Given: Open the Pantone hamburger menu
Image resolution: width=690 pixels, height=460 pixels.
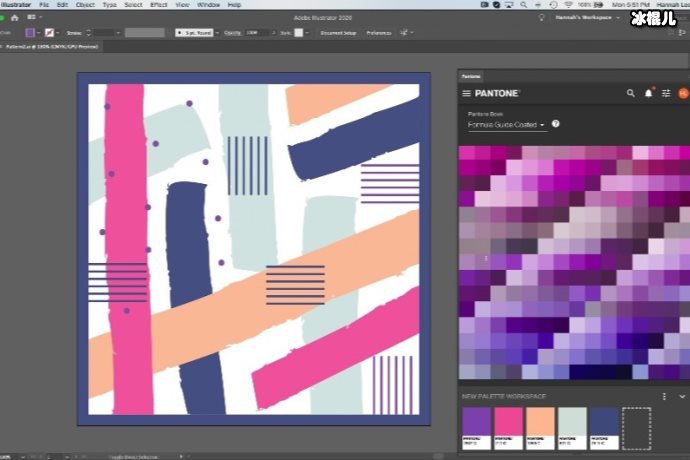Looking at the screenshot, I should pos(466,93).
